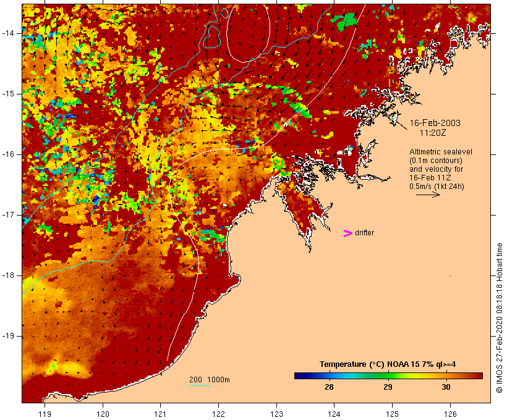Click the colorbar tick label 28
Screen dimensions: 507x420
pos(329,387)
